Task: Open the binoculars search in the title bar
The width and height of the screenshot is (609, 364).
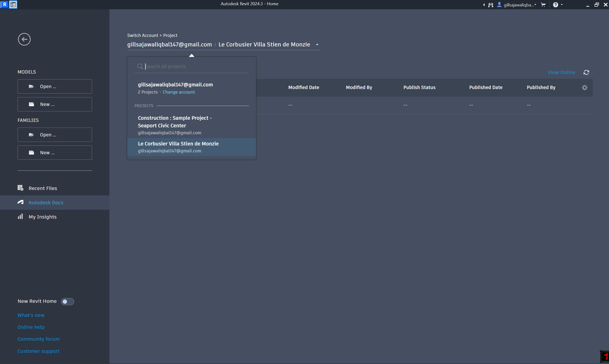Action: [491, 5]
